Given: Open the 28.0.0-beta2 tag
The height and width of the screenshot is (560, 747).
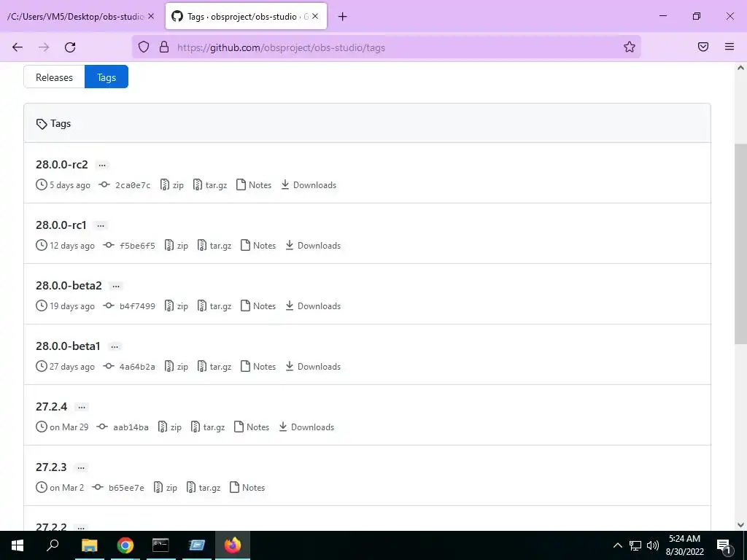Looking at the screenshot, I should click(69, 285).
